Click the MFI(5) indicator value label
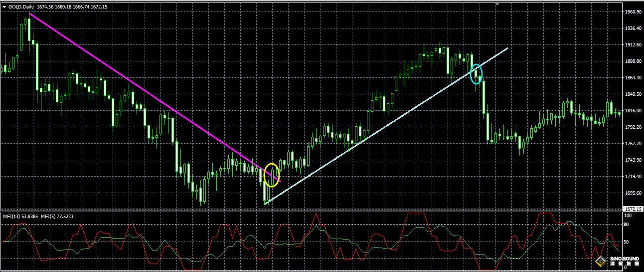This screenshot has height=272, width=644. 56,216
